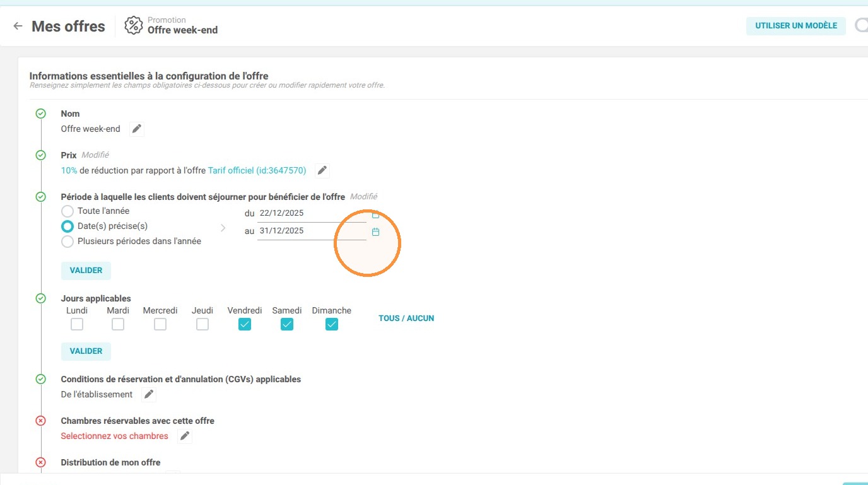Open the 'Tarif officiel (id:3647570)' link

257,170
